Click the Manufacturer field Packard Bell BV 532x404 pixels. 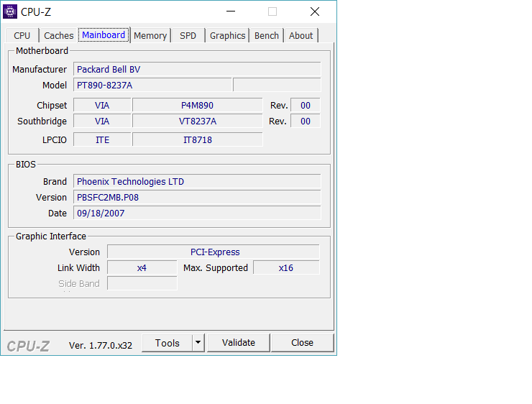click(197, 69)
